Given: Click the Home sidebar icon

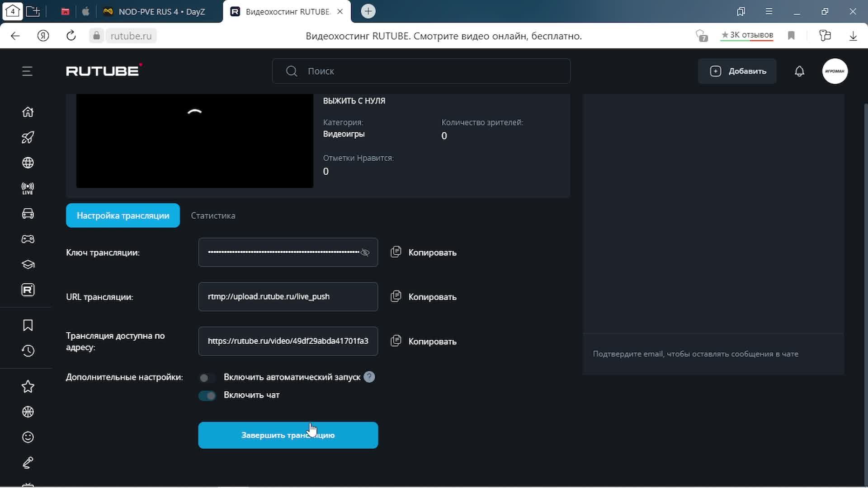Looking at the screenshot, I should pyautogui.click(x=28, y=112).
